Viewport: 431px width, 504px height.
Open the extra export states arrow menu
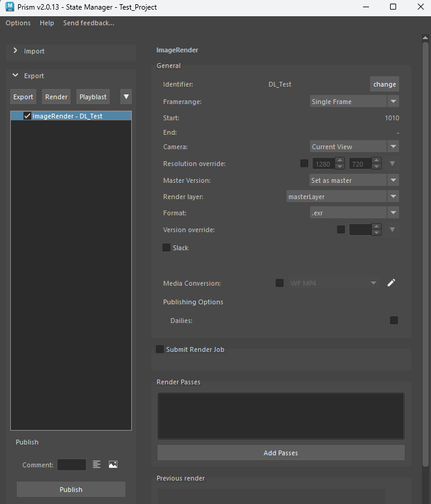[126, 97]
